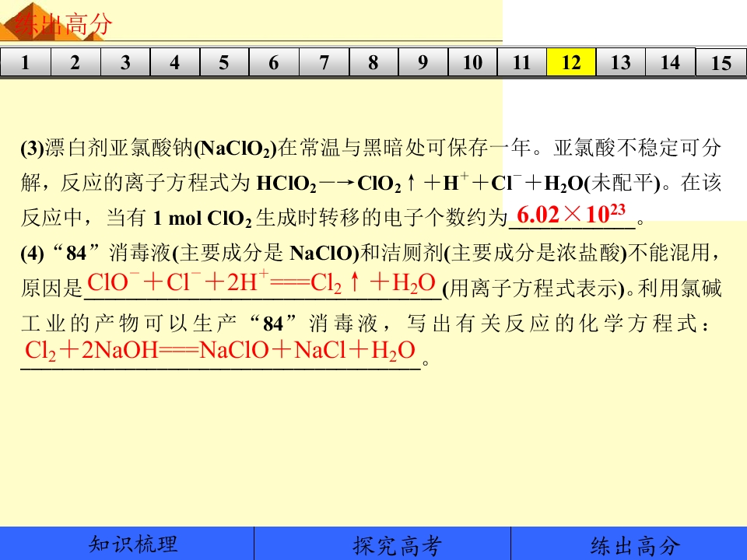The width and height of the screenshot is (747, 560).
Task: Select number 9 in the navigation strip
Action: click(x=423, y=62)
